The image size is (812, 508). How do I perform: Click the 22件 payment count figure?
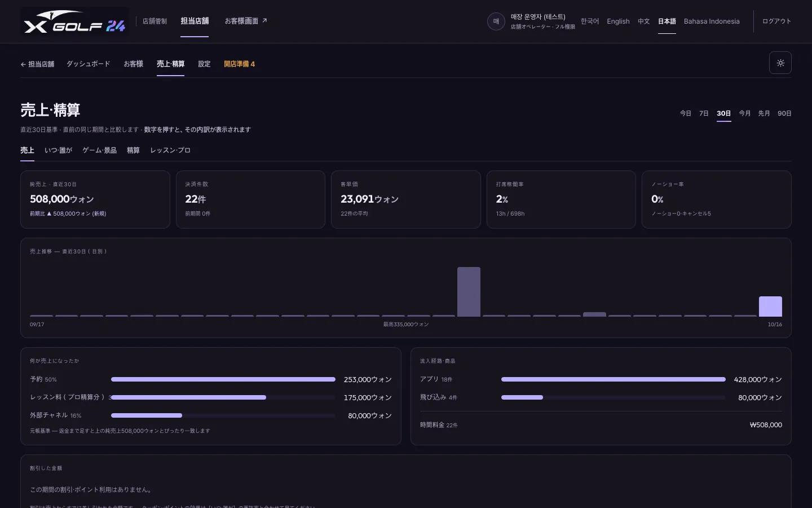coord(196,199)
